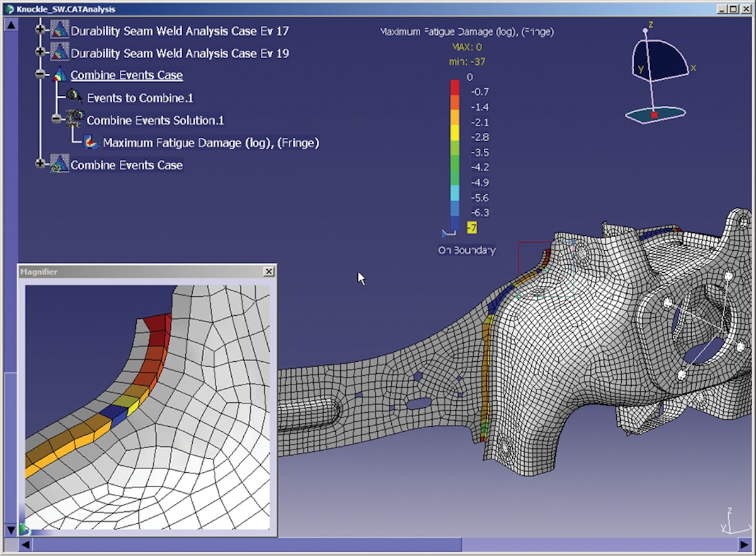Select the Durability Seam Weld Analysis Case Ev 17 icon
Screen dimensions: 756x556
(x=60, y=30)
